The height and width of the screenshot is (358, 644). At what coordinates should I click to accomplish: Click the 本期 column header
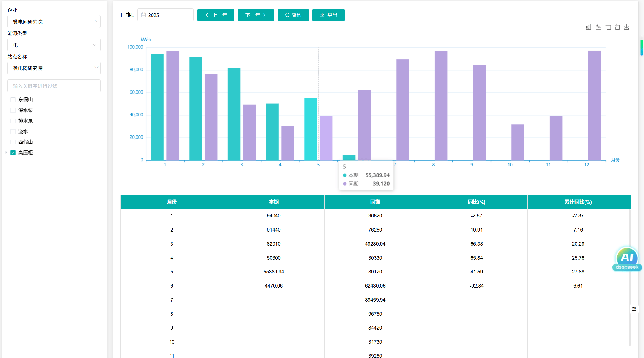(x=273, y=202)
